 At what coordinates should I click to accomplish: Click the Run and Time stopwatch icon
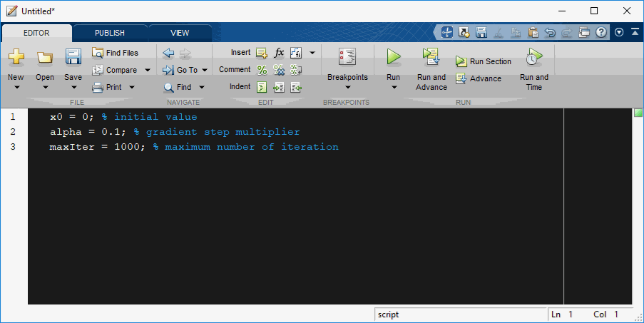pos(534,56)
